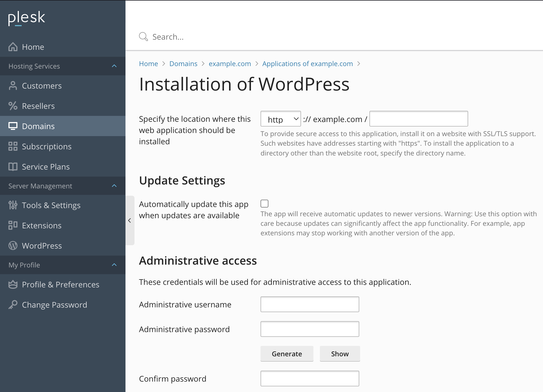Enable automatic app updates checkbox
The image size is (543, 392).
pyautogui.click(x=264, y=204)
